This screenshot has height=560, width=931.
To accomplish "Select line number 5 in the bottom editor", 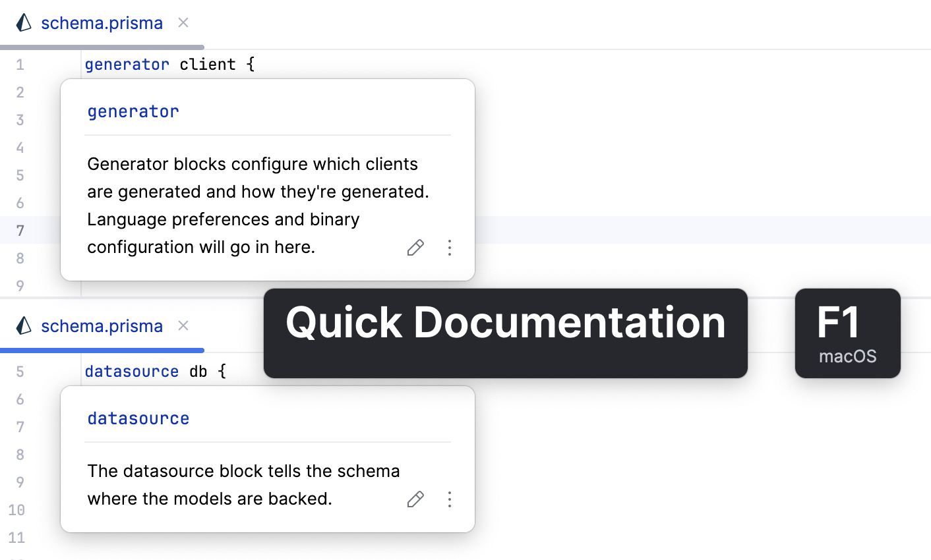I will click(x=20, y=371).
